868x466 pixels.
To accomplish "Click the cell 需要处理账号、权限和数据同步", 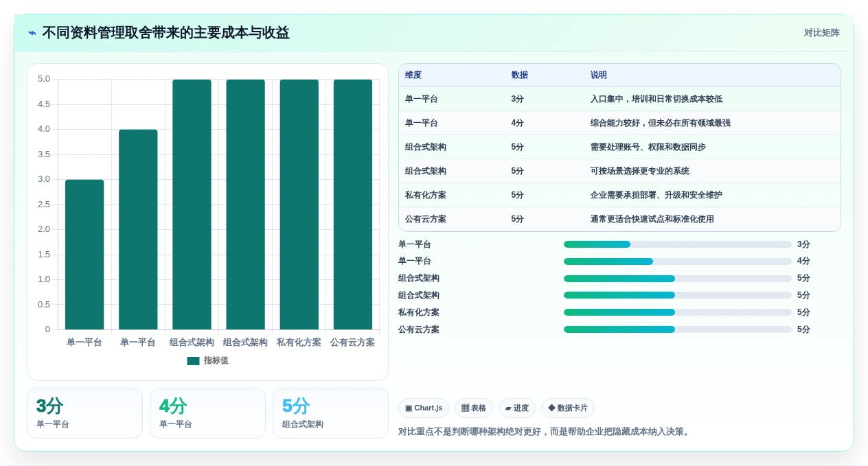I will pyautogui.click(x=648, y=147).
